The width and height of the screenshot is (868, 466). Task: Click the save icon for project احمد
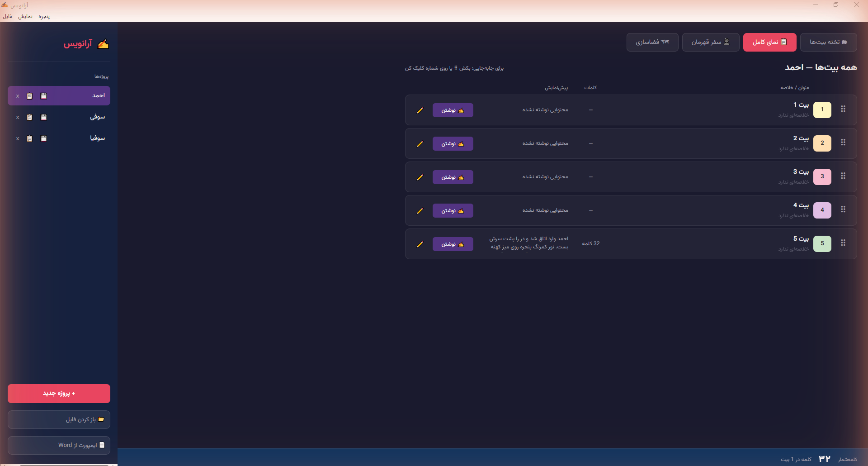[44, 96]
